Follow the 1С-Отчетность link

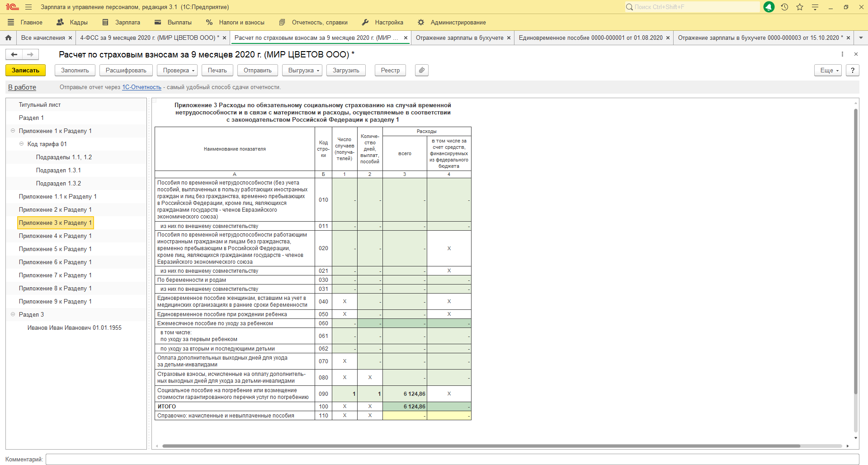(142, 87)
